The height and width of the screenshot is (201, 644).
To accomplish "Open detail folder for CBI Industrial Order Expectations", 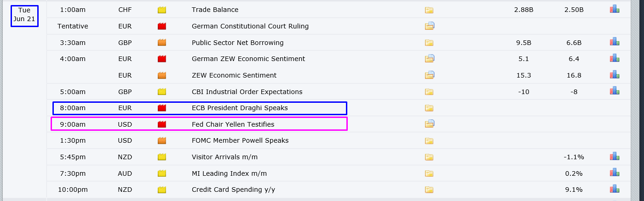I will click(x=429, y=91).
